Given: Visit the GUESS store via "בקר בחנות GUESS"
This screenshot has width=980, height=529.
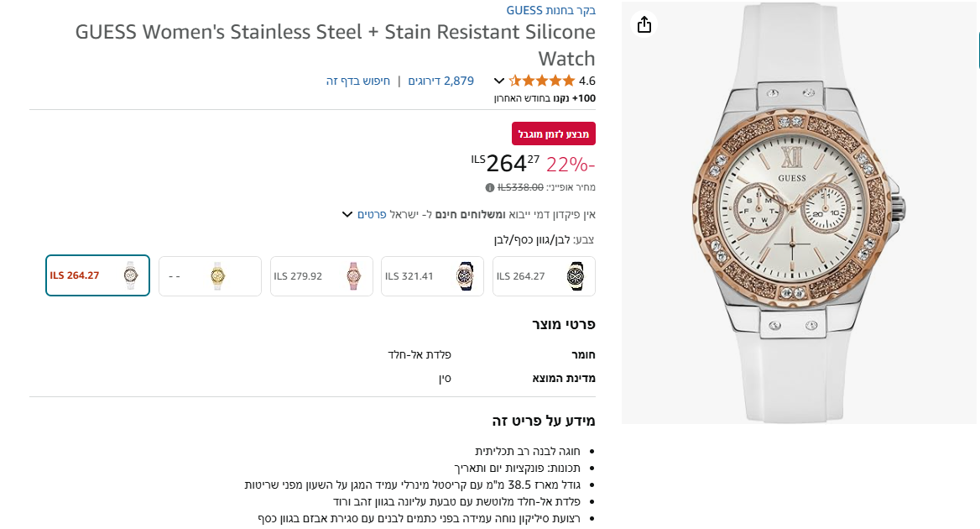Looking at the screenshot, I should (550, 9).
